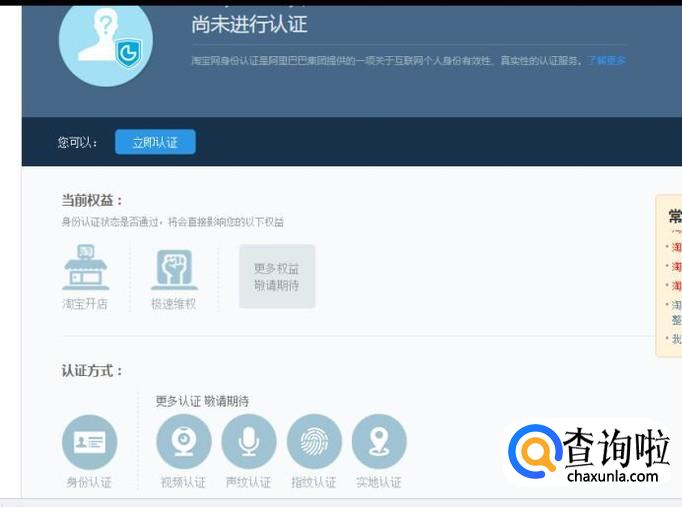
Task: Click the 身份认证 label text
Action: click(x=89, y=482)
